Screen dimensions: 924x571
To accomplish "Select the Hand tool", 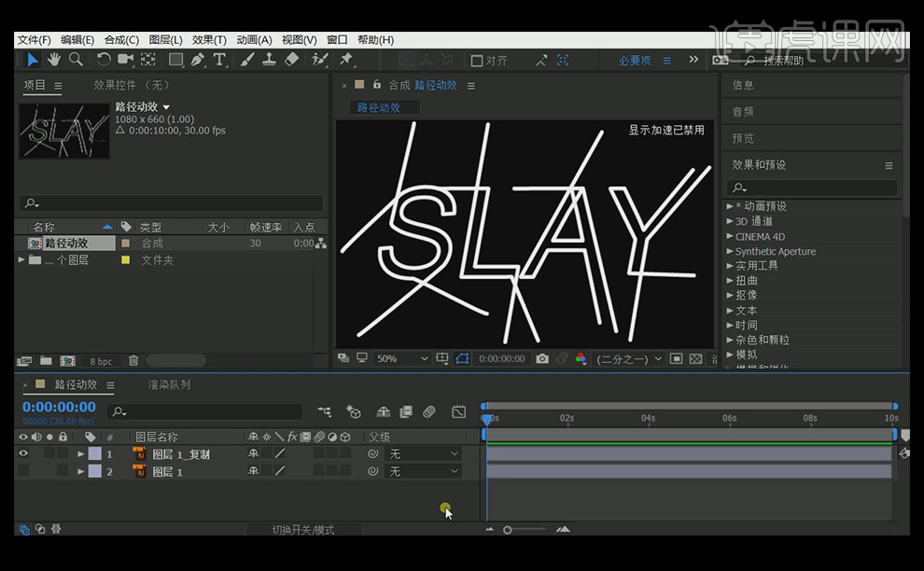I will 54,60.
